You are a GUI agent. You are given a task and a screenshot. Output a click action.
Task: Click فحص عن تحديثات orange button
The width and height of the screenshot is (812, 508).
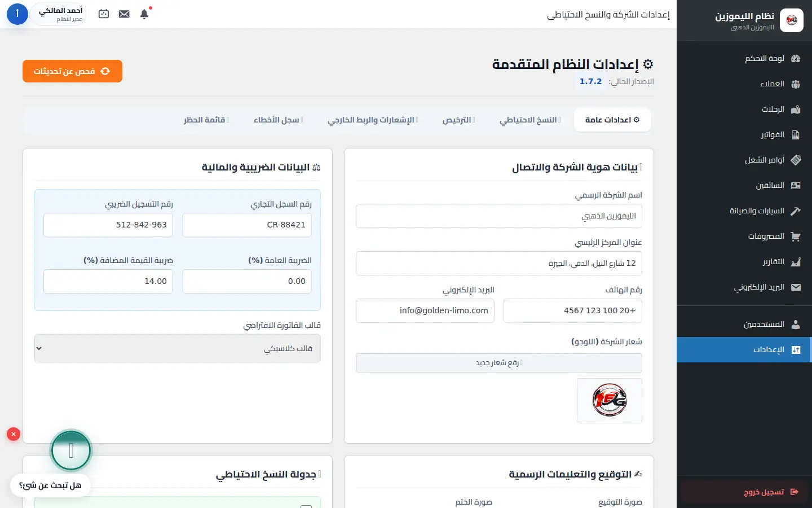(72, 71)
